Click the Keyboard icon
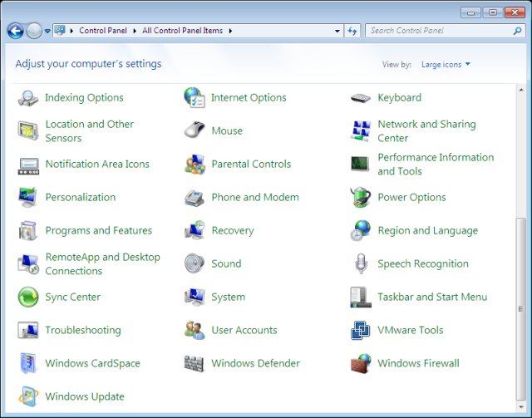The height and width of the screenshot is (418, 532). pyautogui.click(x=360, y=97)
